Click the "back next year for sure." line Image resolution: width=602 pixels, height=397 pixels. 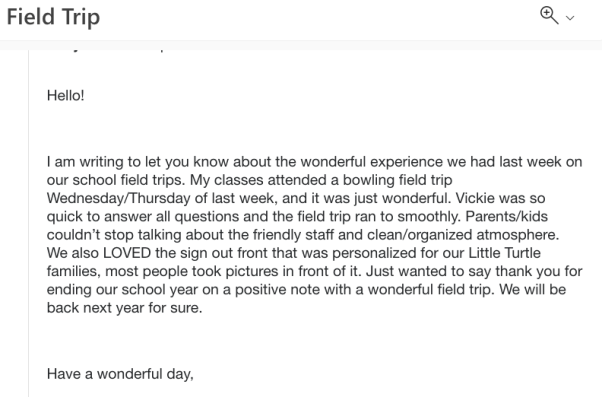(x=124, y=308)
